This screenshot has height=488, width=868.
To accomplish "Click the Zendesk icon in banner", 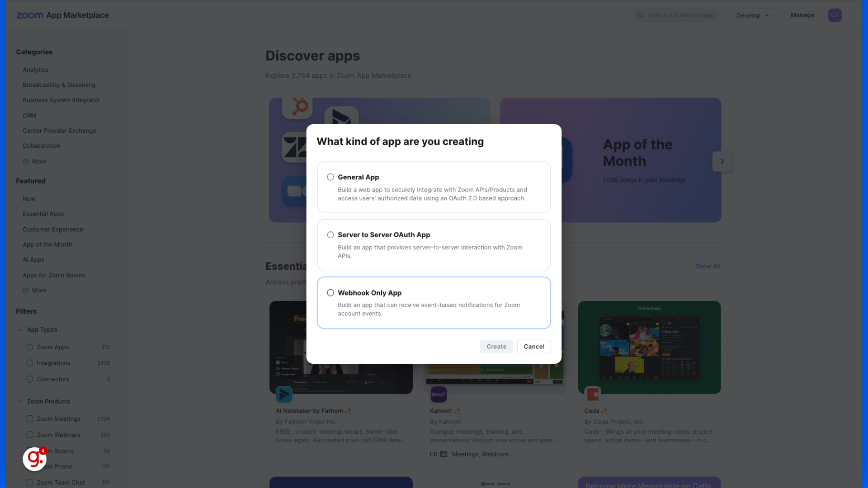I will tap(294, 147).
